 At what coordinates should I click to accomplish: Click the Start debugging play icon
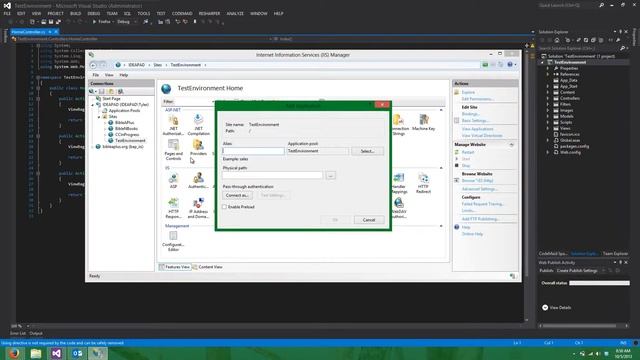coord(94,22)
